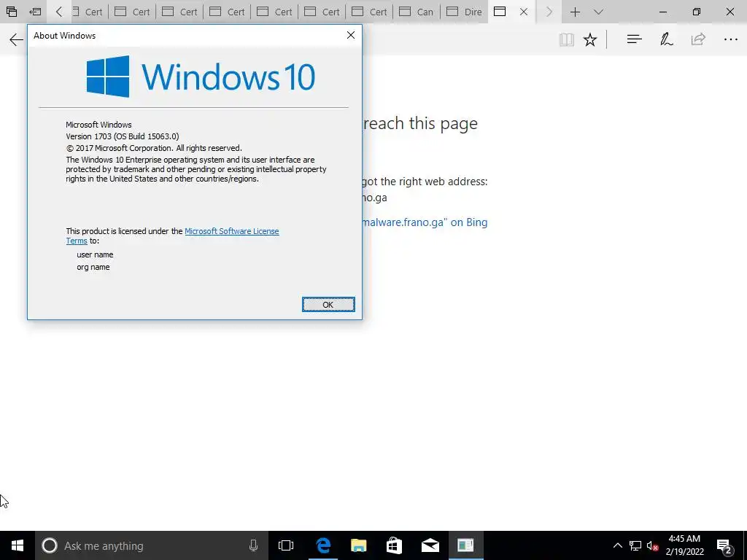The width and height of the screenshot is (747, 560).
Task: Open Task View from the taskbar
Action: point(286,545)
